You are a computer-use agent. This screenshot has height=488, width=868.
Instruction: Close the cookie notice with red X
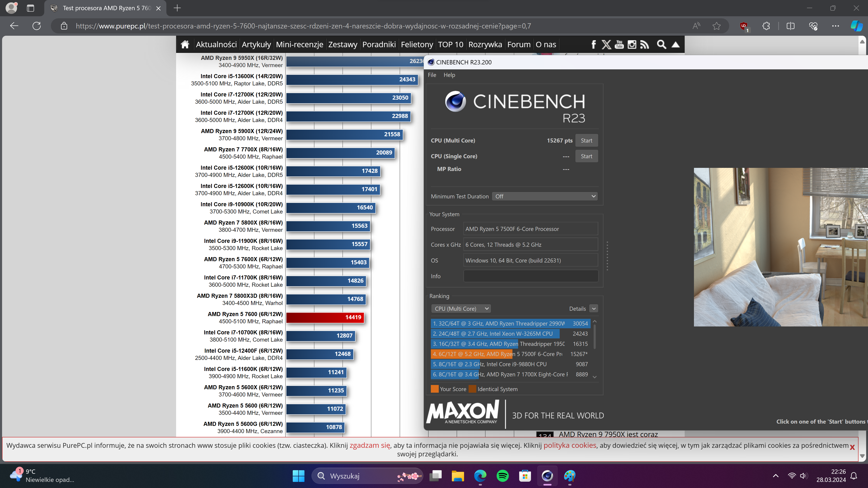852,447
